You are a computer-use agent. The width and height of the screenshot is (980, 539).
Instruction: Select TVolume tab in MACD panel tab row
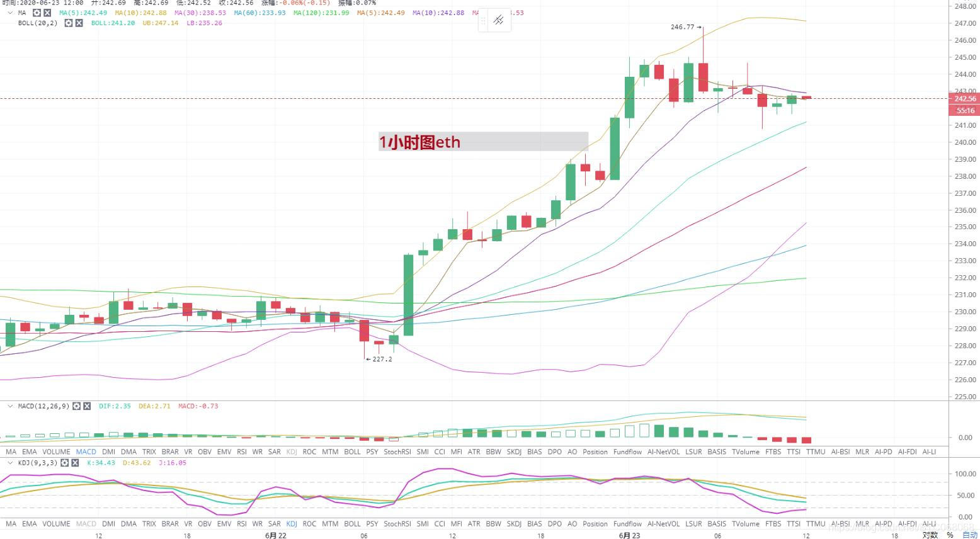746,451
